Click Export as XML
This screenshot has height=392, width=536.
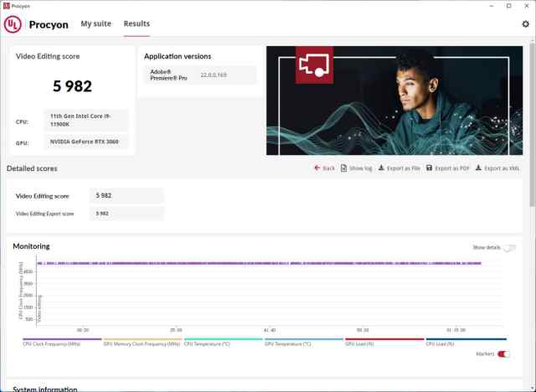pos(497,168)
